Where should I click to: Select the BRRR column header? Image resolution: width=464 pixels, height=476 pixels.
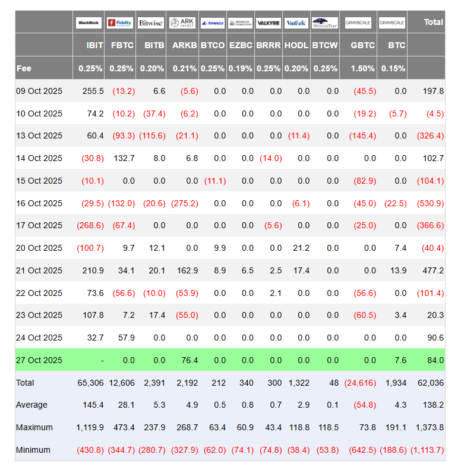tap(269, 45)
